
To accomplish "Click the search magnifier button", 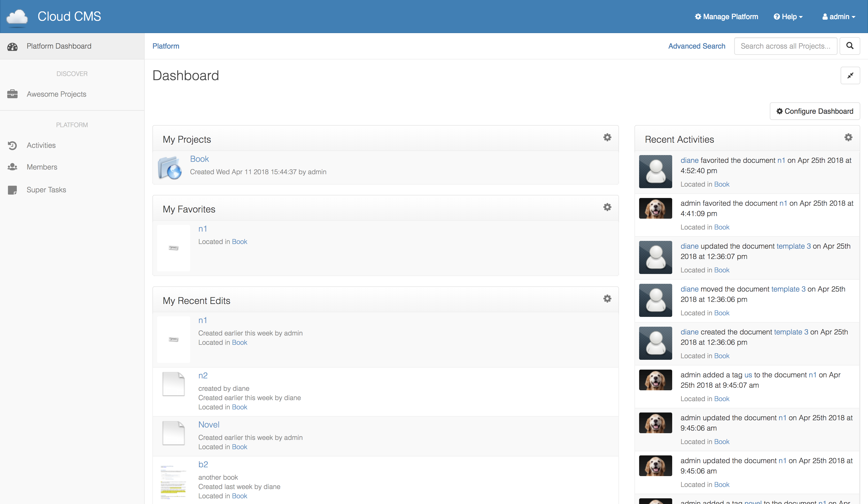I will tap(850, 46).
